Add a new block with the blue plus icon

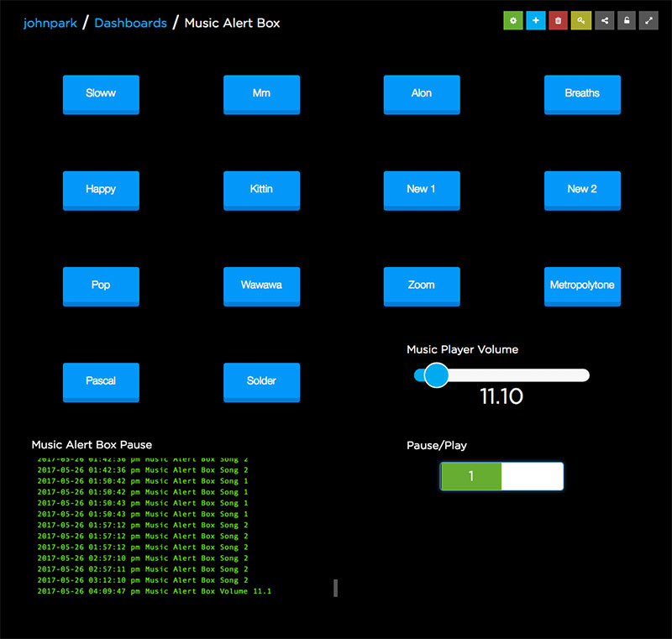pyautogui.click(x=535, y=21)
